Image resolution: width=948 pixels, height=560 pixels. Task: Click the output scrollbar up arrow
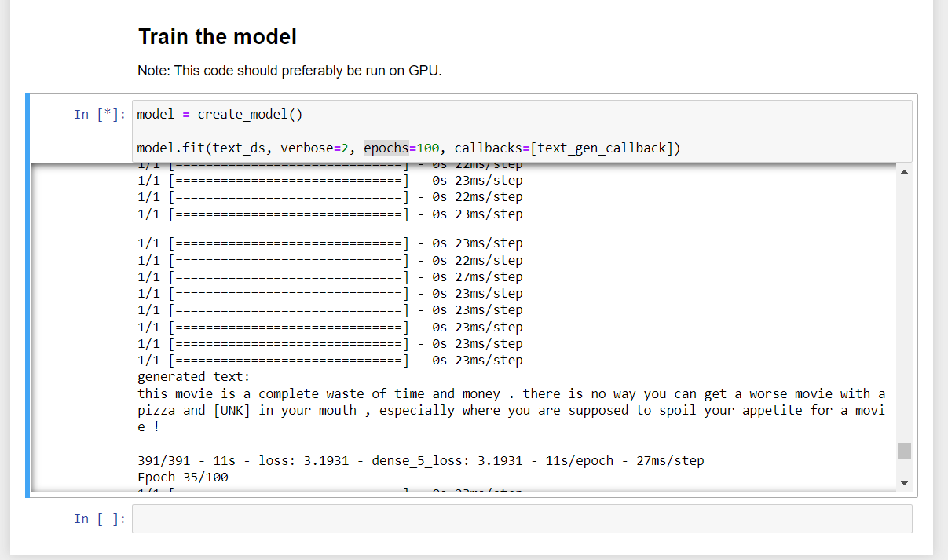click(x=904, y=171)
